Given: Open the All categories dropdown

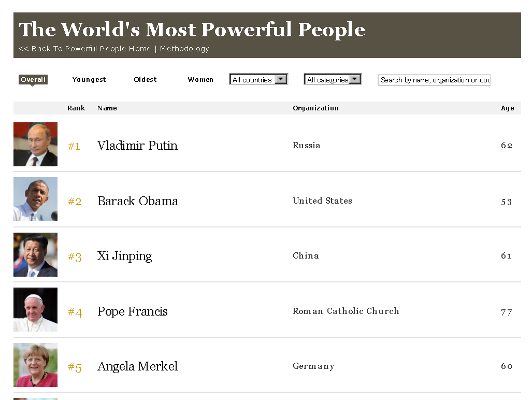Looking at the screenshot, I should click(333, 80).
